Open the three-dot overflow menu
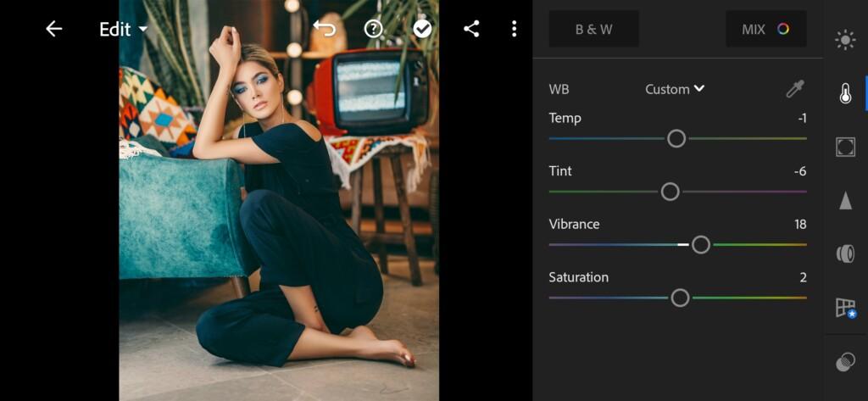 [x=515, y=29]
